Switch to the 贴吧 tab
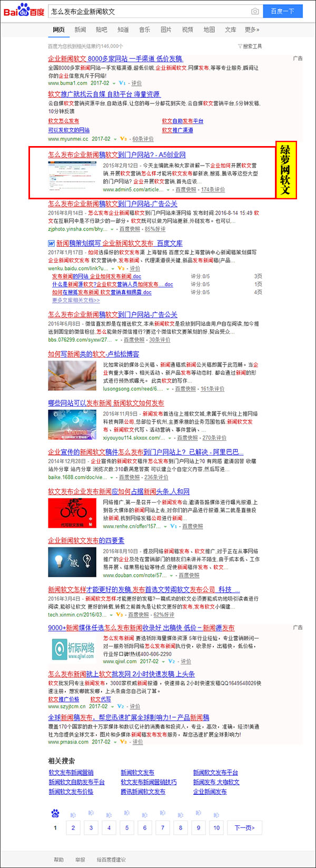This screenshot has width=316, height=868. (x=102, y=30)
